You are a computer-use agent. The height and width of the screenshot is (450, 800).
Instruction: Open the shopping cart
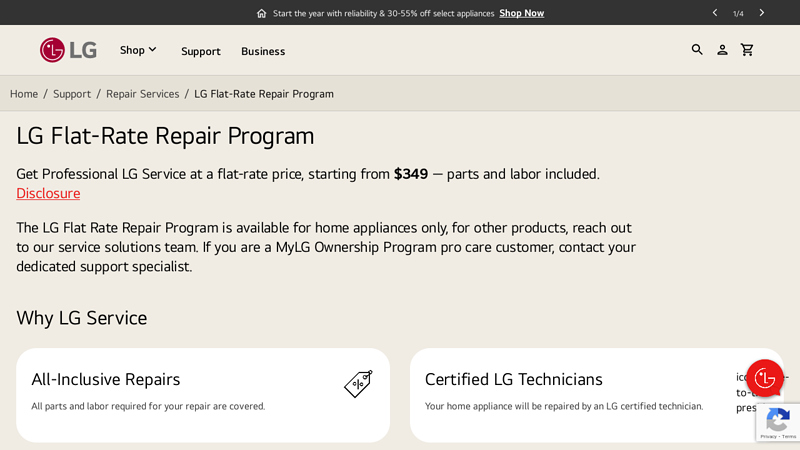click(x=747, y=50)
